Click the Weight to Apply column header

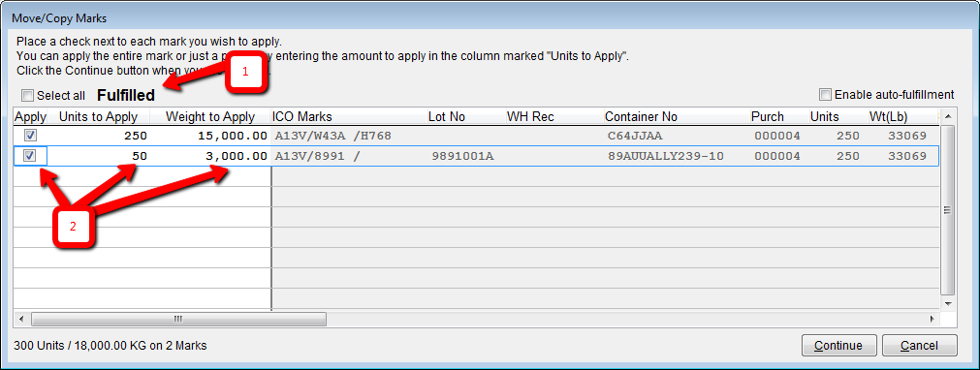click(x=210, y=117)
